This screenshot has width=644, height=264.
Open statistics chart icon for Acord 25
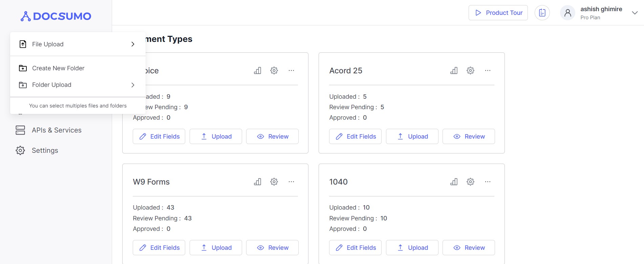point(454,71)
